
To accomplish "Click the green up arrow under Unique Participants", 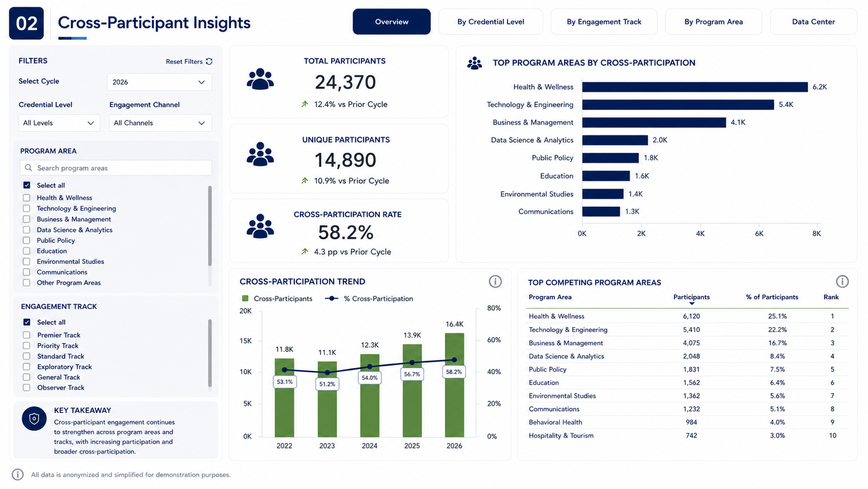I will pyautogui.click(x=305, y=180).
